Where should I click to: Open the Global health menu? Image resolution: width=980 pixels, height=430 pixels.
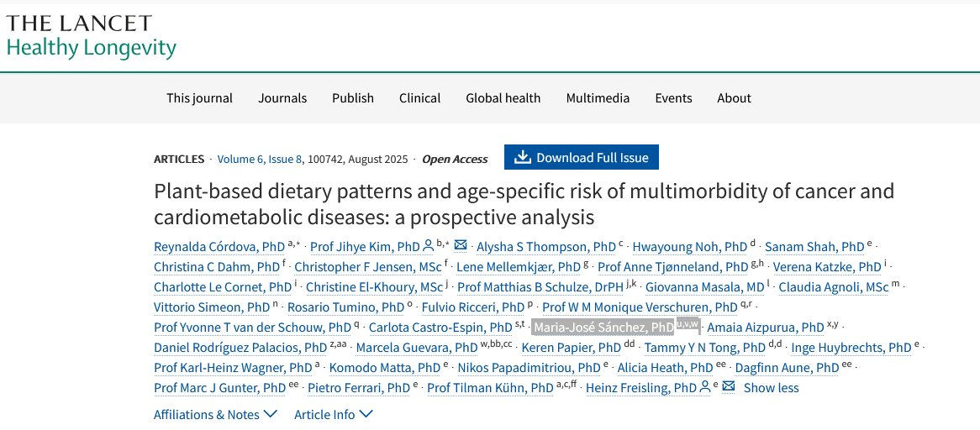[503, 98]
